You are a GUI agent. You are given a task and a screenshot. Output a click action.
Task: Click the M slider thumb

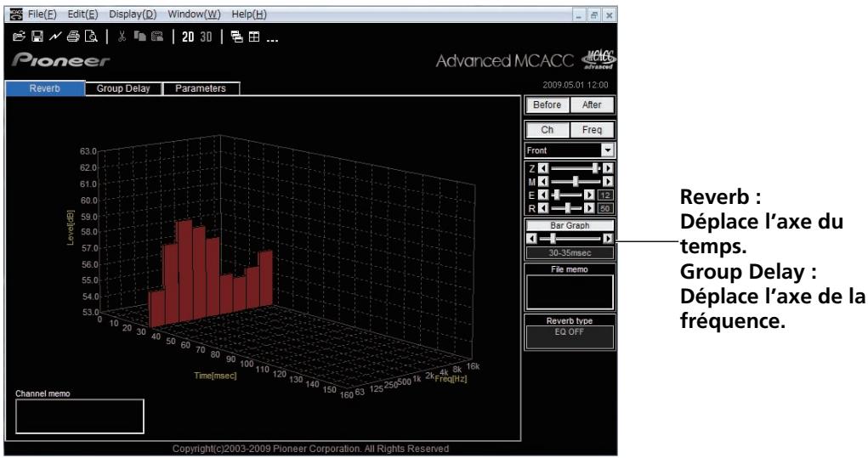[x=576, y=182]
